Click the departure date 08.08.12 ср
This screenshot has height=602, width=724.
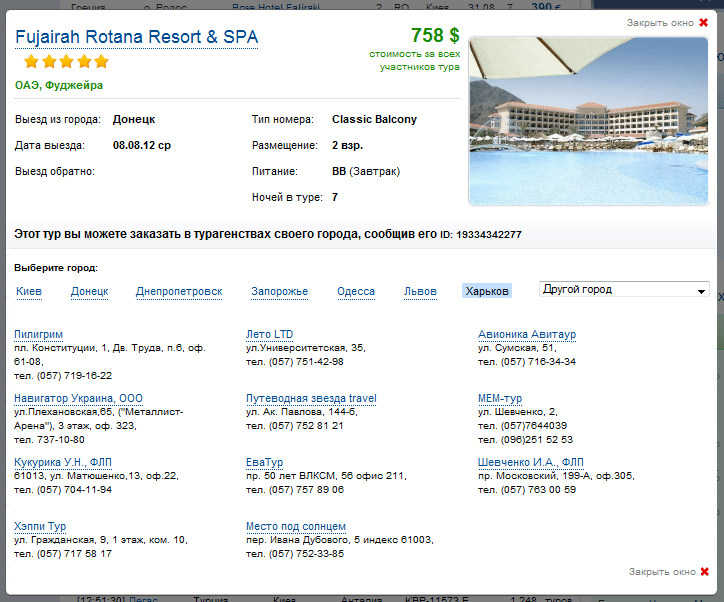point(142,145)
